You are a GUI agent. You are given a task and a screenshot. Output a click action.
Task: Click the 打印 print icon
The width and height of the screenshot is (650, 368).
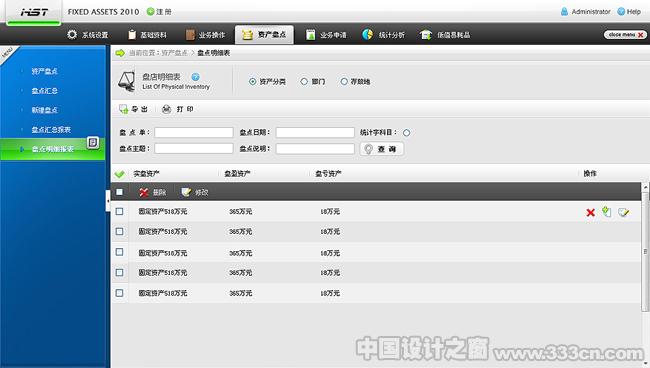tap(166, 109)
